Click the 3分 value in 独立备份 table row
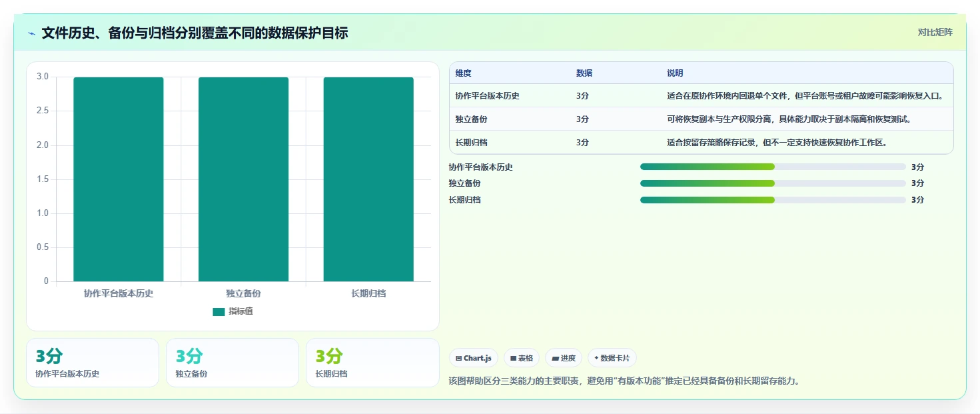The image size is (980, 414). pyautogui.click(x=583, y=119)
